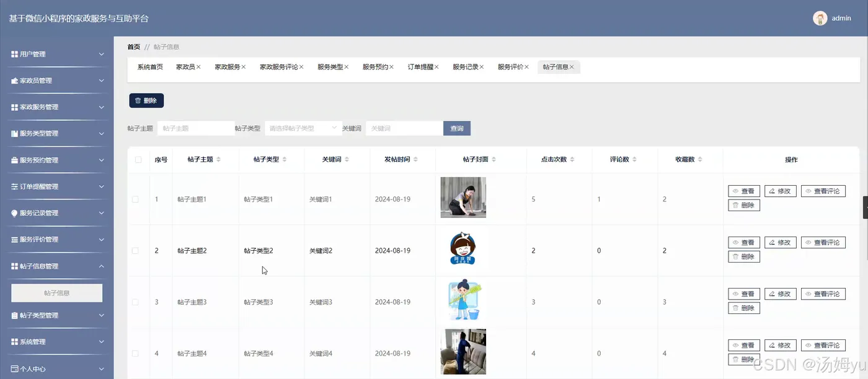Screen dimensions: 868x379
Task: Open the 帖子主题2 cover thumbnail
Action: 463,249
